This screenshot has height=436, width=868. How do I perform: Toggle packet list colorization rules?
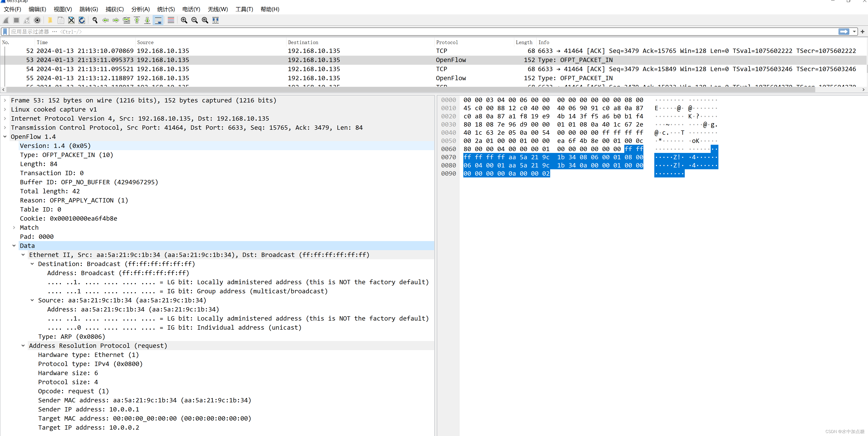[x=171, y=20]
